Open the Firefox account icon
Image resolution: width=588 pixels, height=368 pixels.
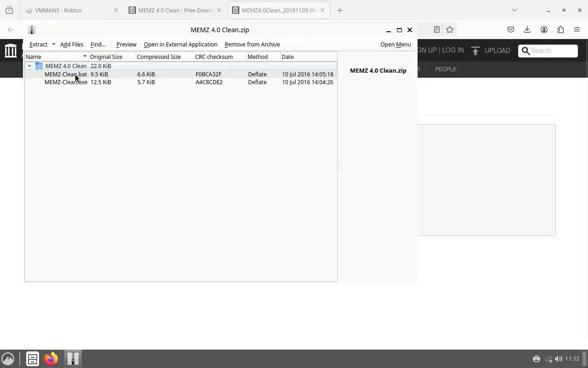point(544,29)
